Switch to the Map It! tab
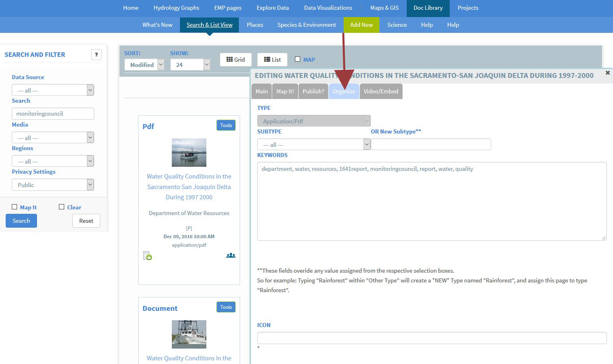This screenshot has height=364, width=613. [285, 91]
